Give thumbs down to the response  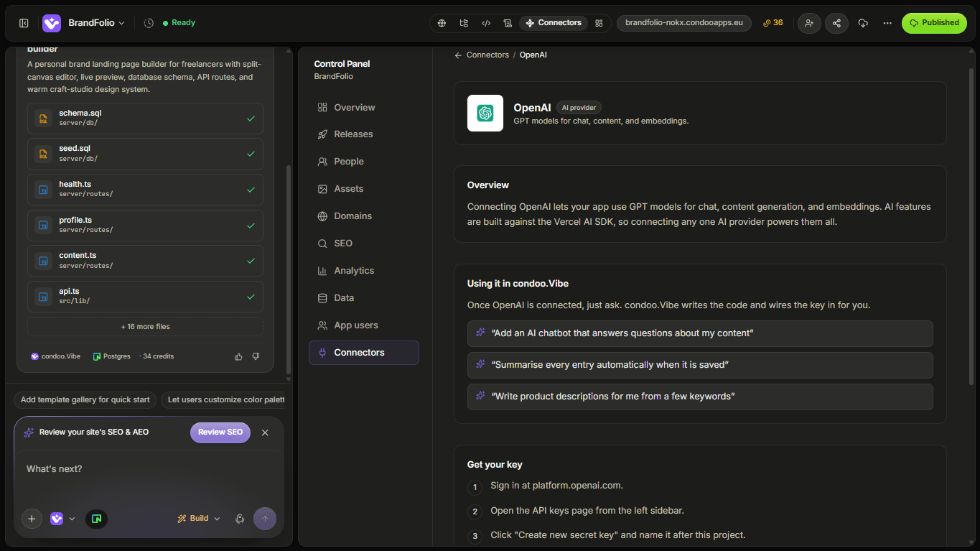(x=256, y=356)
